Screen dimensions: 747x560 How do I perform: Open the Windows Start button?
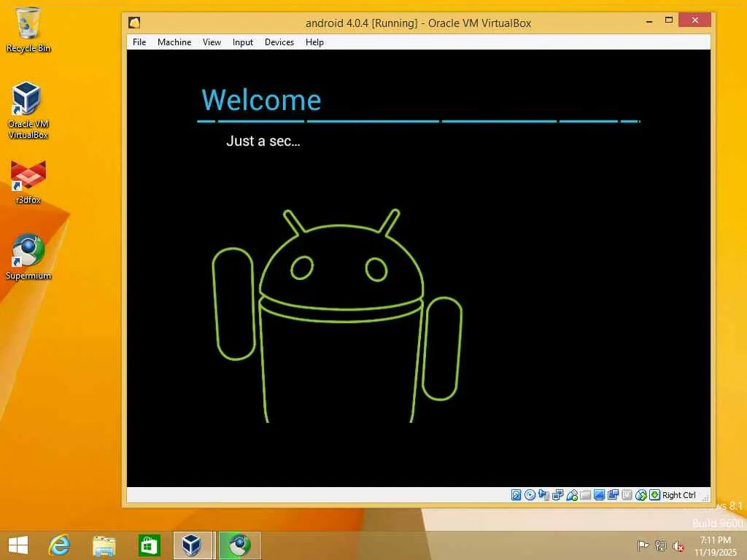click(x=18, y=545)
